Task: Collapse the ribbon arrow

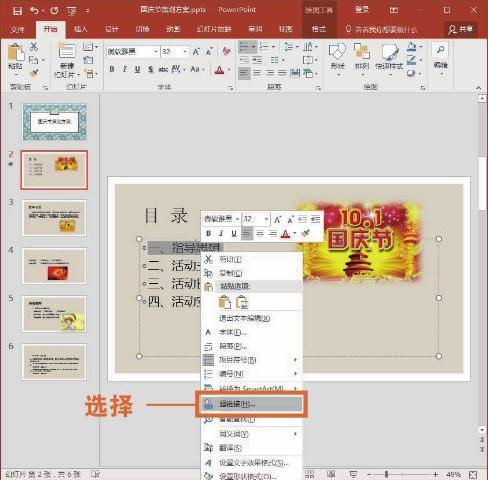Action: point(479,88)
